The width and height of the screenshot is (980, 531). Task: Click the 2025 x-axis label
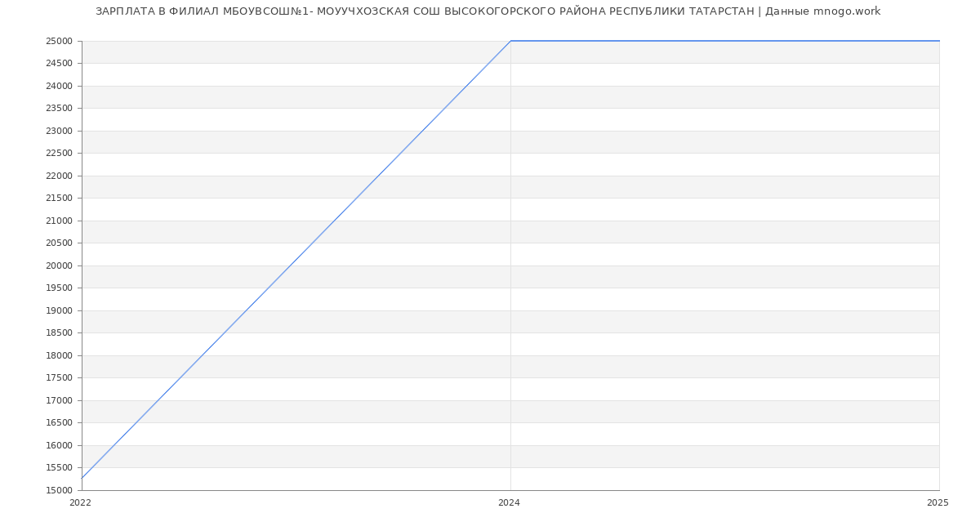coord(938,503)
